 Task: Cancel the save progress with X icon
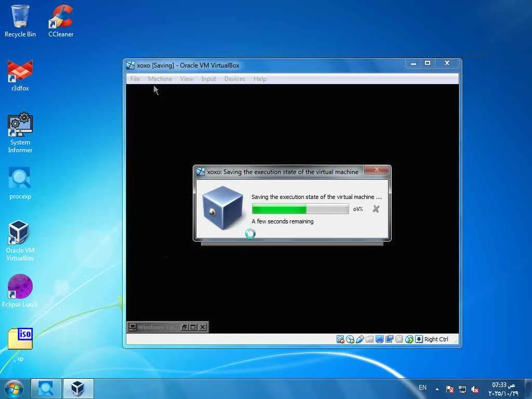pos(376,209)
